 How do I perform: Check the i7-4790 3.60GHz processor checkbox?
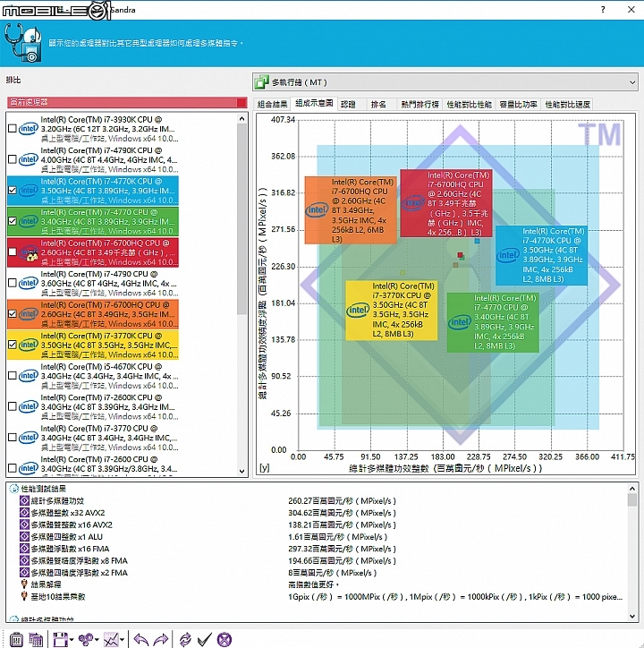click(x=13, y=283)
